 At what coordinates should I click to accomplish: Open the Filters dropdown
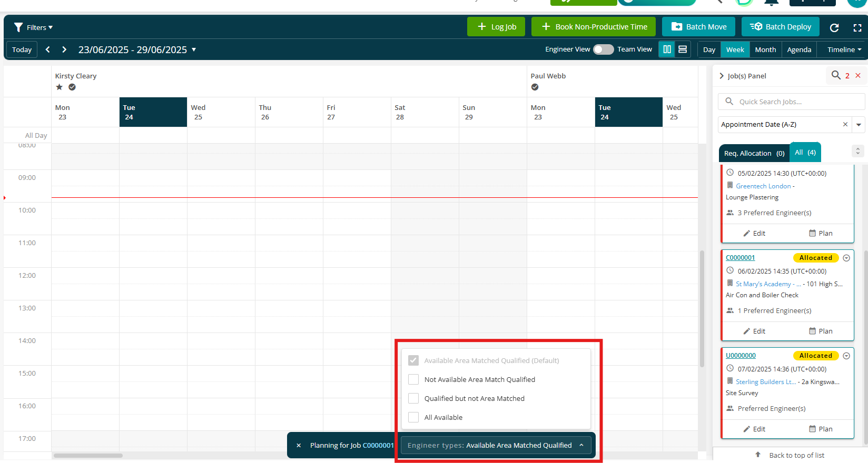[33, 27]
